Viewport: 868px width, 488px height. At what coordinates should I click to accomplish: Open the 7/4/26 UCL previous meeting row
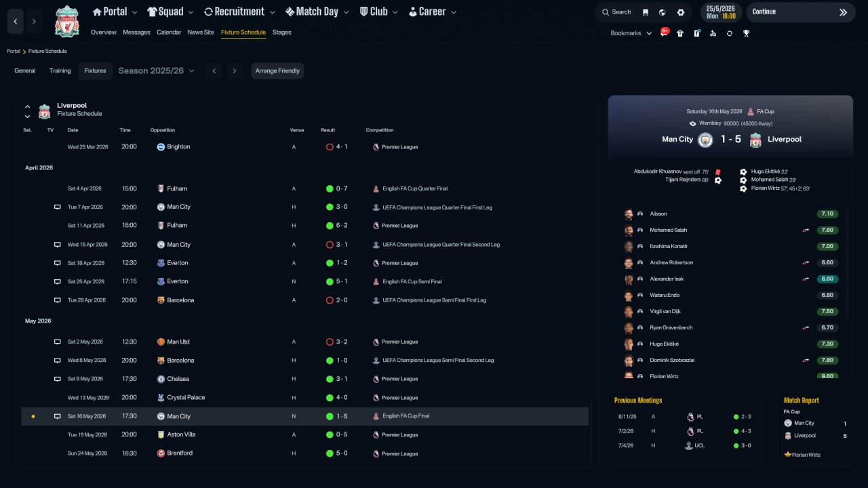coord(688,446)
